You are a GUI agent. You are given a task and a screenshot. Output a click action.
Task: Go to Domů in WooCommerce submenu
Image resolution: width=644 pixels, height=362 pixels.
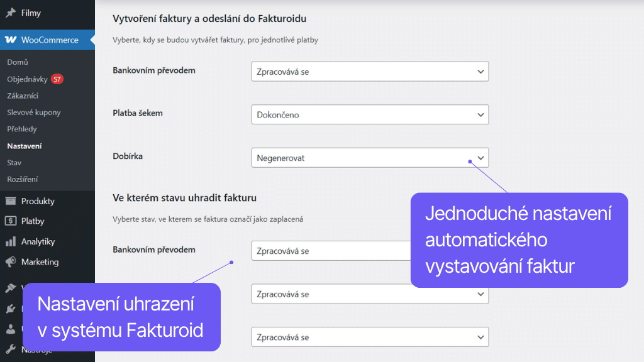coord(18,62)
